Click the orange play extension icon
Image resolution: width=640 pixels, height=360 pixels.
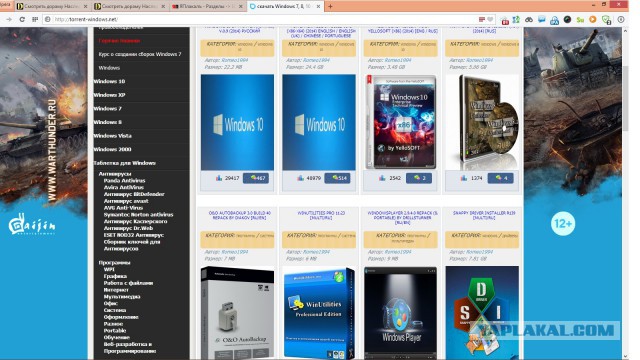coord(593,19)
